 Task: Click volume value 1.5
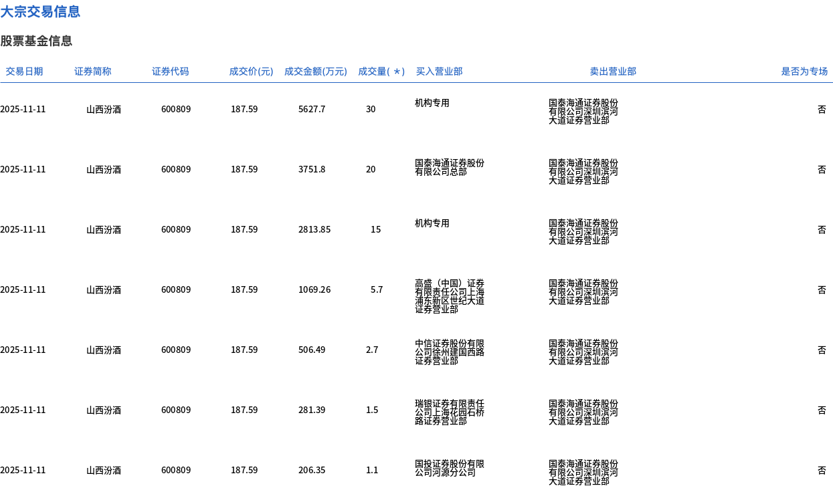(x=372, y=410)
